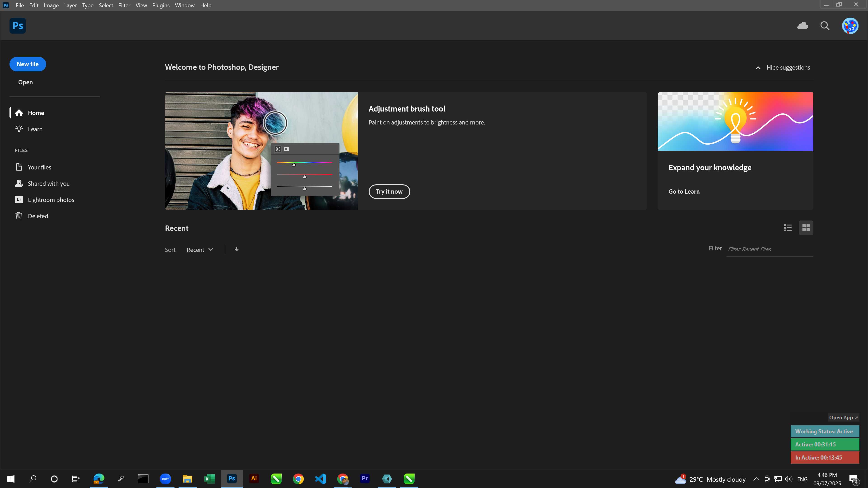Click the Go to Learn link

point(684,192)
